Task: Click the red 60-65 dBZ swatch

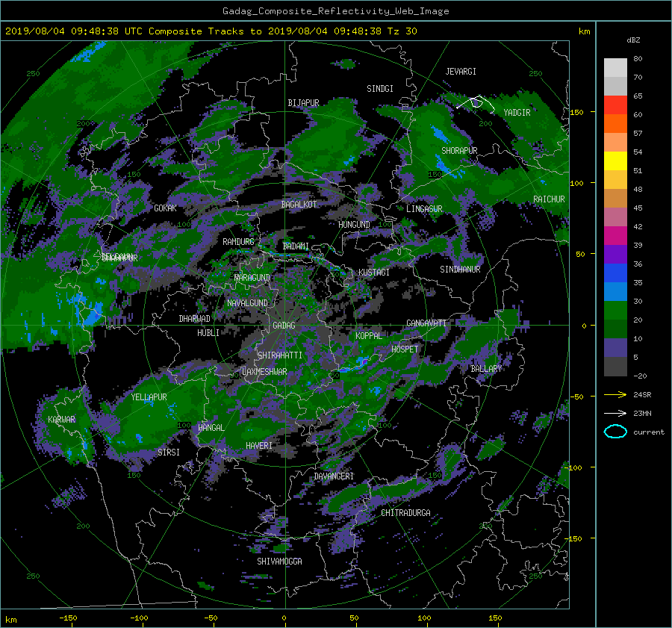Action: pyautogui.click(x=615, y=105)
